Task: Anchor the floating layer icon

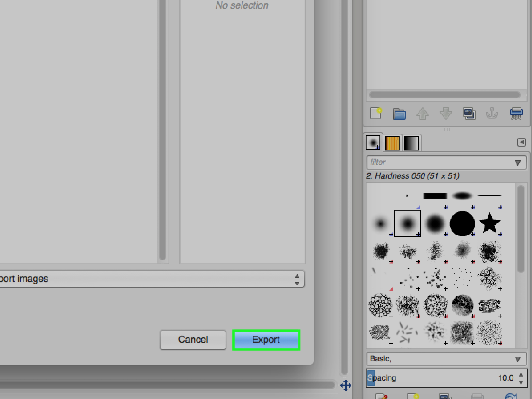Action: point(492,114)
